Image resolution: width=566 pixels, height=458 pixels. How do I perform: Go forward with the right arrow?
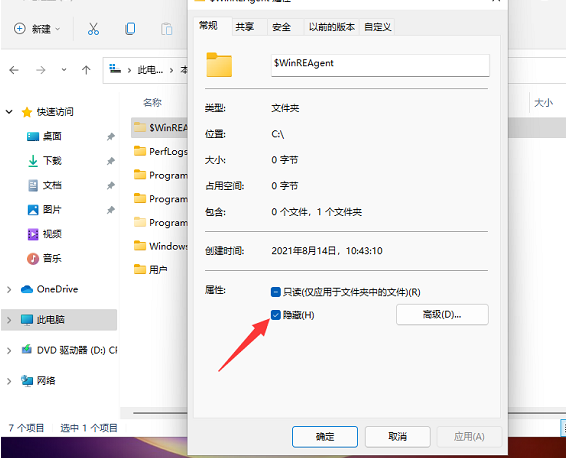pos(41,70)
